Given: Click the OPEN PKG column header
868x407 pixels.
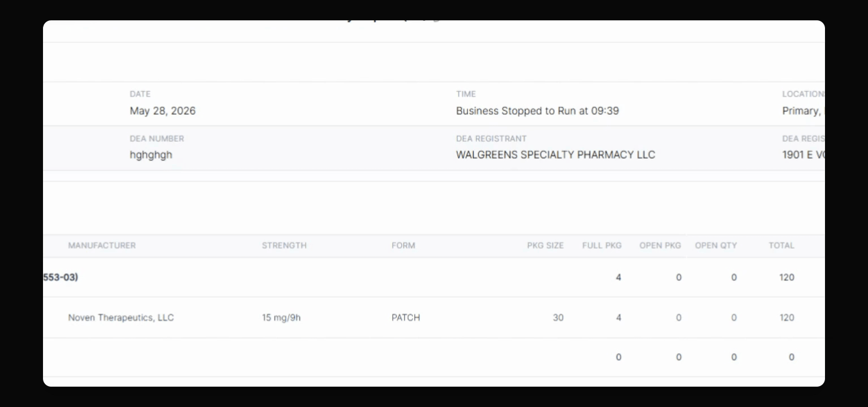Looking at the screenshot, I should [x=660, y=245].
